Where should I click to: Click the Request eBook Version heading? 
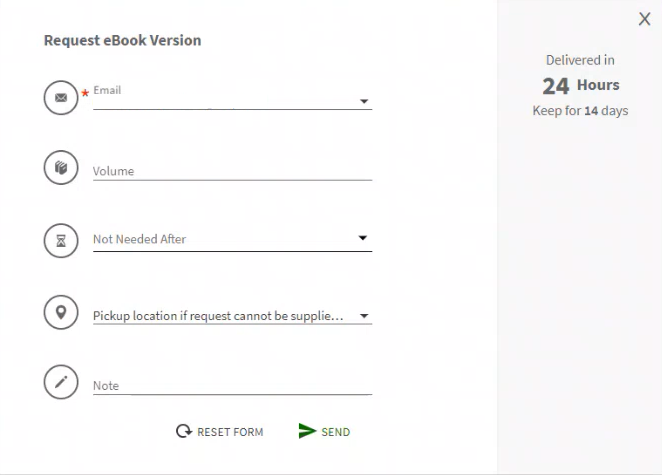[x=123, y=41]
